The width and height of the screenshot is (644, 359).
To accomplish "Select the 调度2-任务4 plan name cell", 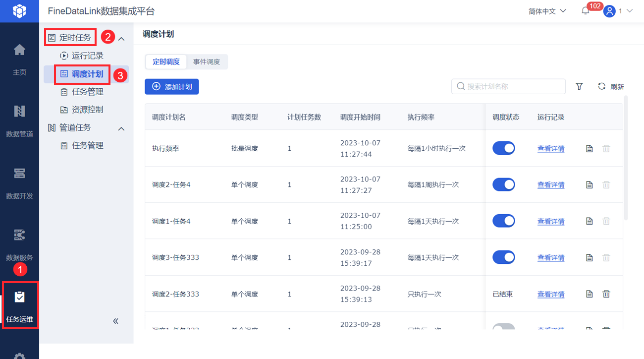I will [x=171, y=184].
